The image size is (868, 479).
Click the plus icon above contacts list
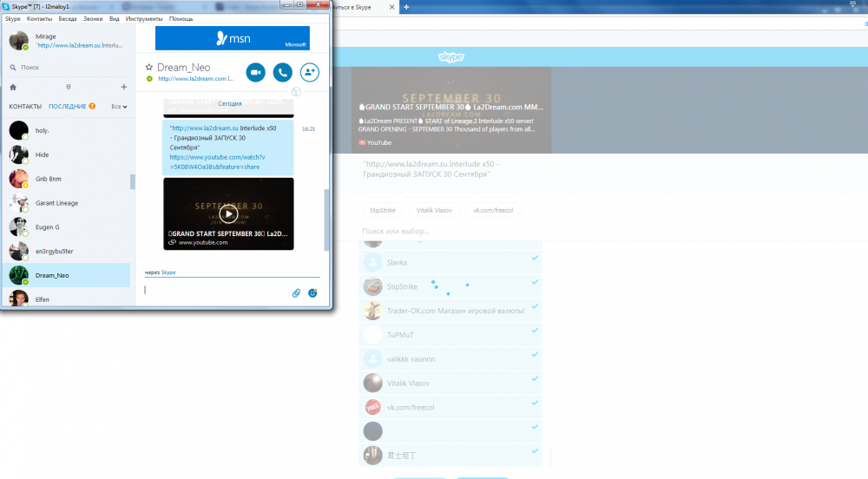(124, 87)
